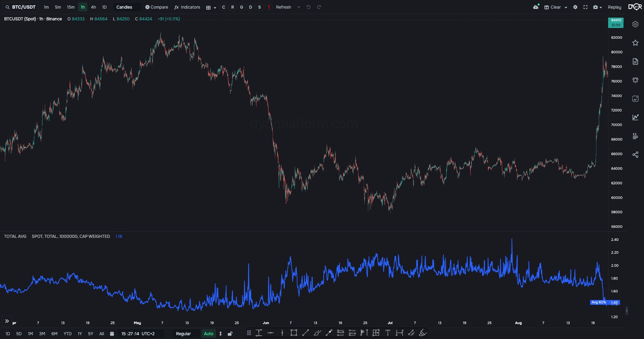Open the date range calendar icon
Image resolution: width=644 pixels, height=339 pixels.
112,334
